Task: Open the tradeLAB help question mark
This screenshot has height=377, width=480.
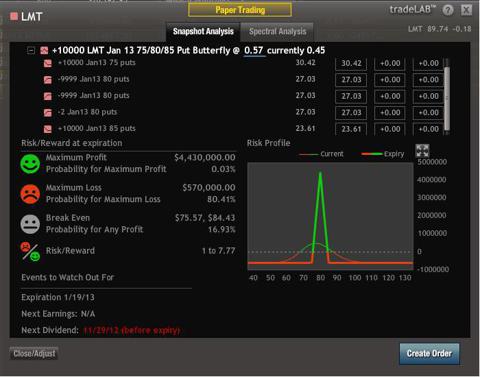Action: pyautogui.click(x=448, y=10)
